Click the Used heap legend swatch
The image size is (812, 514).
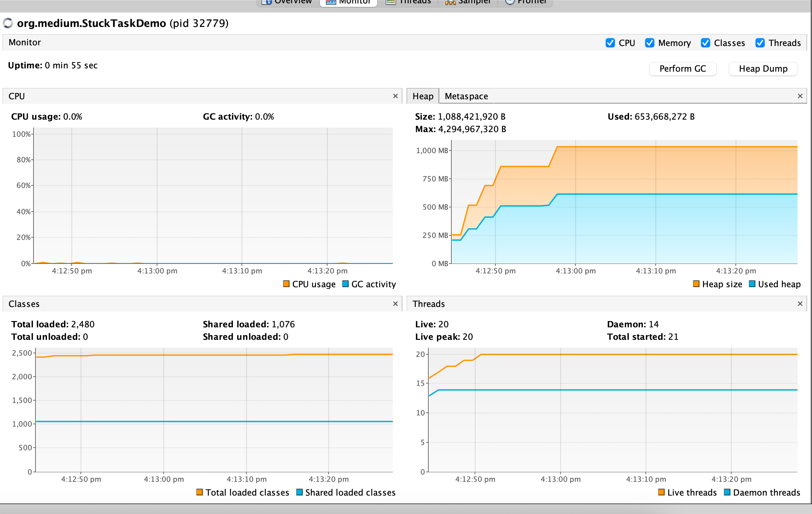[752, 284]
